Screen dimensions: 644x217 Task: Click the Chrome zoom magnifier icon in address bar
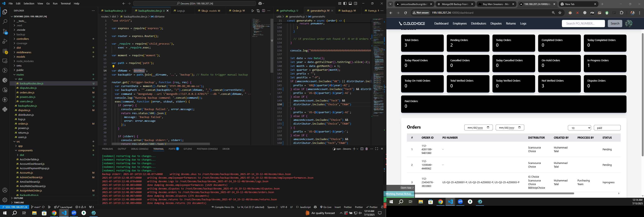coord(553,13)
